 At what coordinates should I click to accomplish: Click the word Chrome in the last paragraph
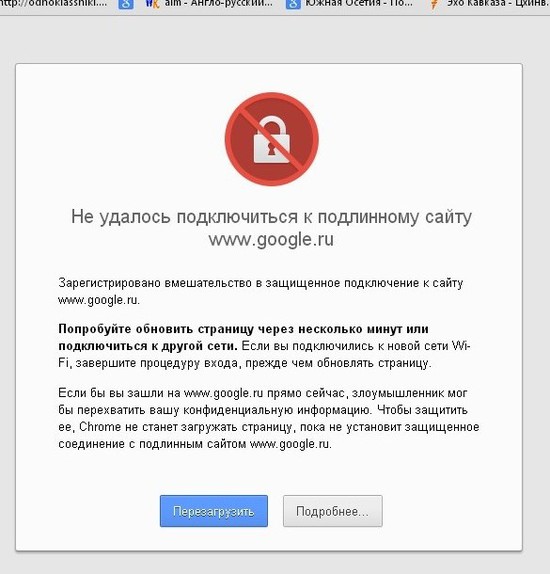[x=100, y=427]
